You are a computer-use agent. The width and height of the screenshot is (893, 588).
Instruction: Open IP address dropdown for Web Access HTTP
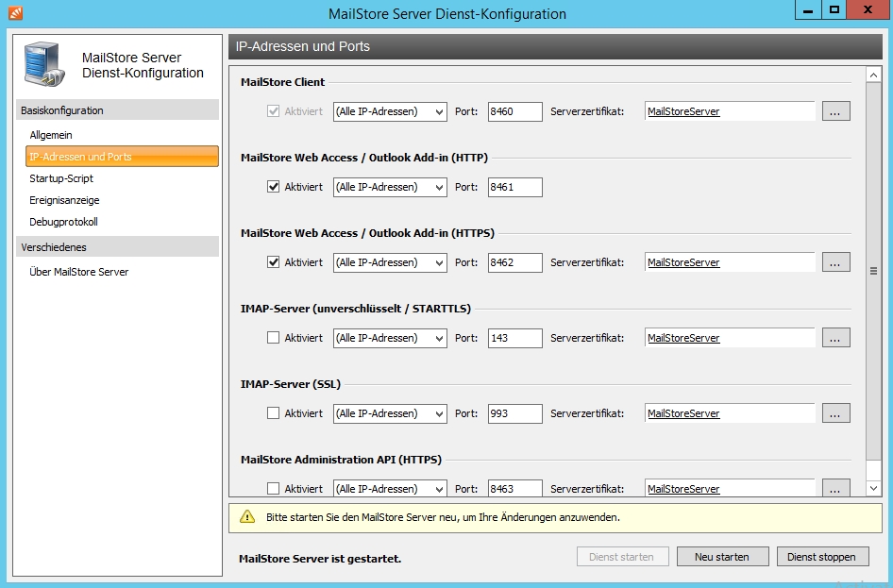click(390, 187)
